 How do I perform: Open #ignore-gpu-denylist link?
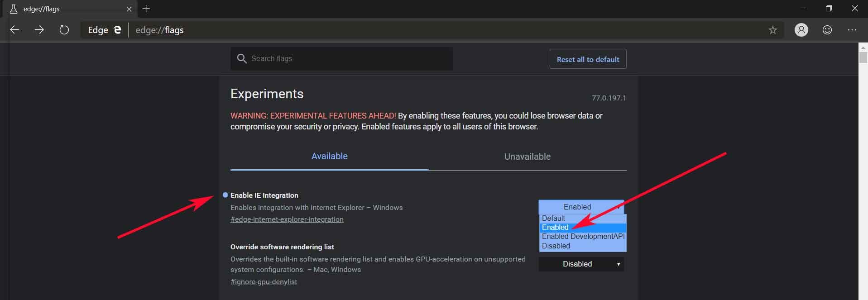[x=264, y=281]
